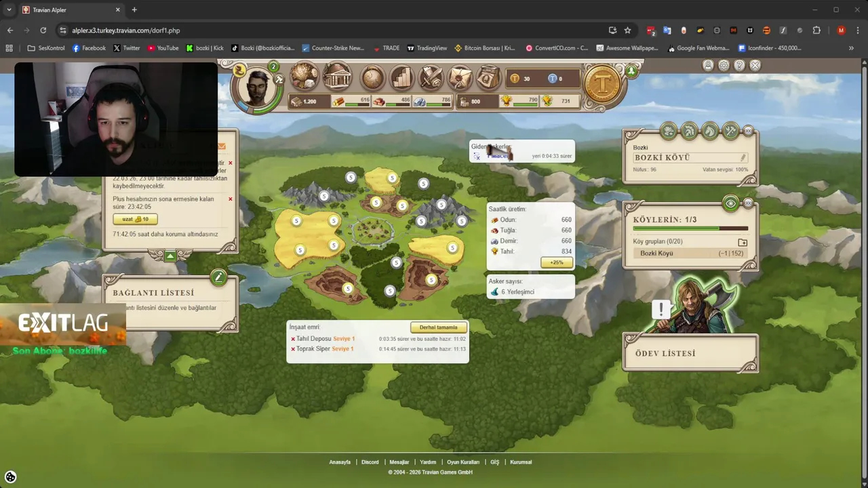This screenshot has width=868, height=488.
Task: Open workshop crossed tools shortcut icon
Action: tap(730, 130)
